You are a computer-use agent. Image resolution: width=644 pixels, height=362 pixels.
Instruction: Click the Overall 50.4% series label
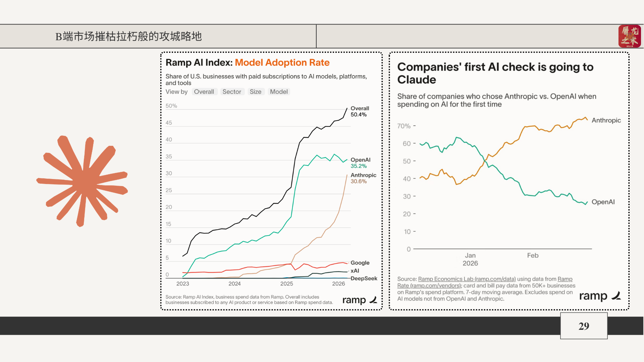[x=360, y=111]
